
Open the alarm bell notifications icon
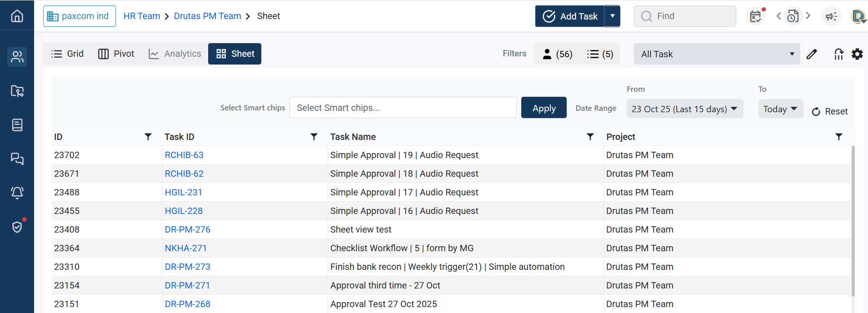click(x=17, y=193)
